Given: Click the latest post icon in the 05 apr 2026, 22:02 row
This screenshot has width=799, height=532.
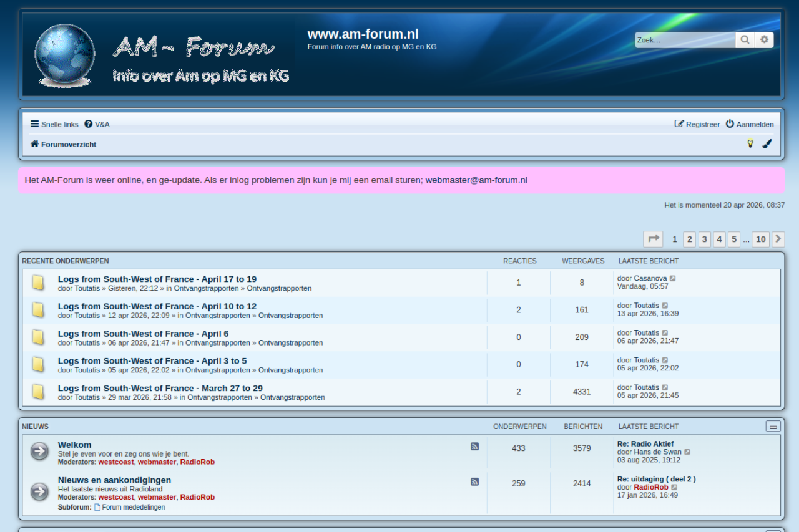Looking at the screenshot, I should pyautogui.click(x=665, y=360).
